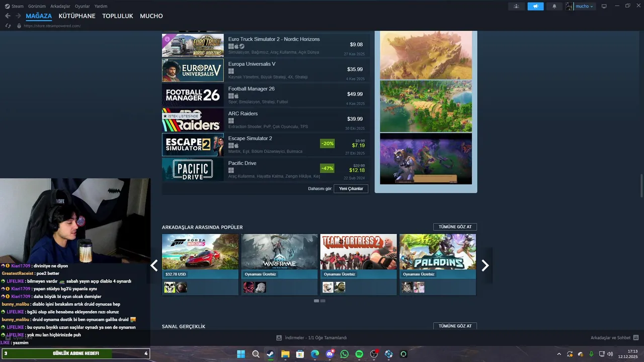Open the Oyunlar menu
This screenshot has height=362, width=644.
tap(83, 6)
